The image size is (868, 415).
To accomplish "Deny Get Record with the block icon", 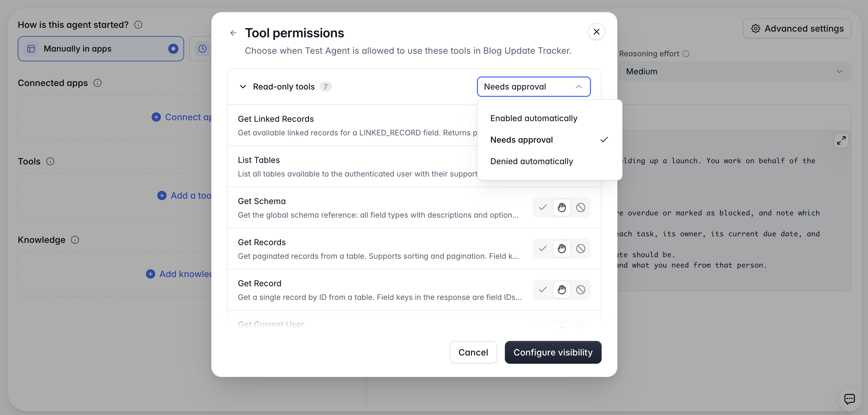I will pyautogui.click(x=580, y=290).
